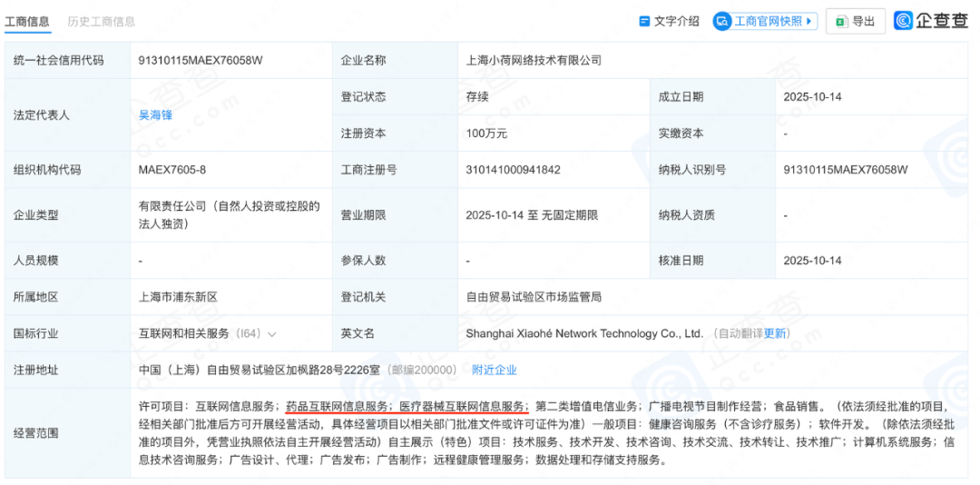Select the credit code 91310115MAEX76058W in the first row
Image resolution: width=980 pixels, height=485 pixels.
201,60
